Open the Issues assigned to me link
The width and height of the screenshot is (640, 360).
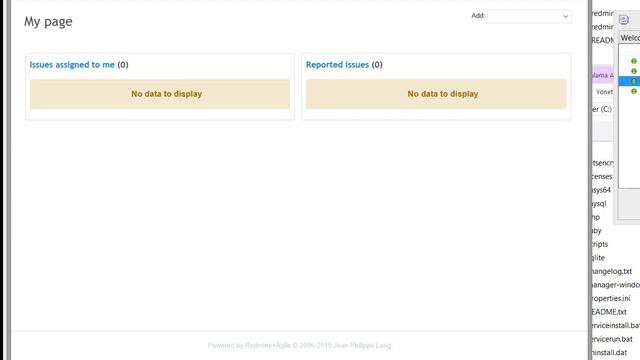click(x=72, y=64)
